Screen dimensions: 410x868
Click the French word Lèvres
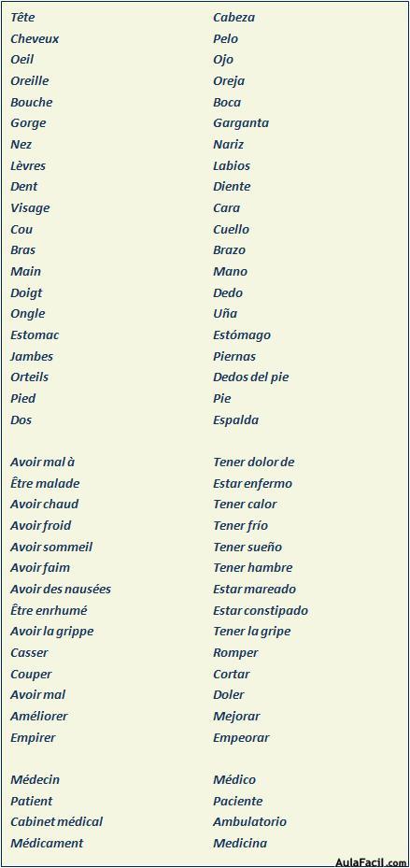point(28,165)
